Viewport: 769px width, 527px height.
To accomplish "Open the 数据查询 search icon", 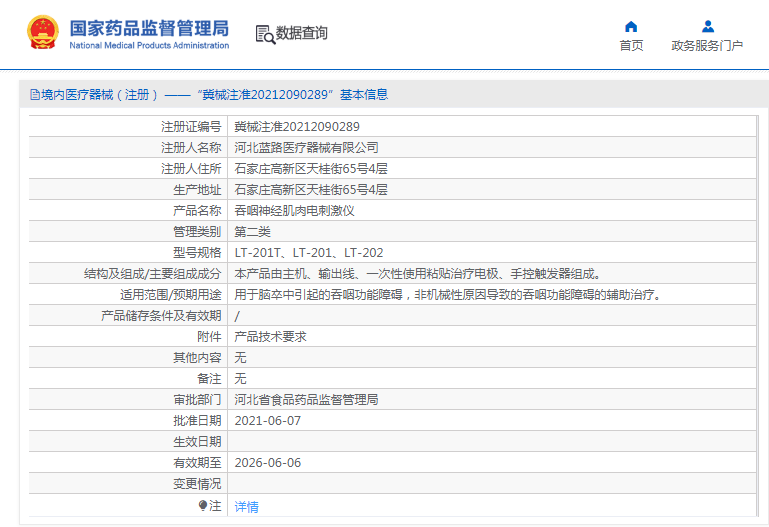I will 265,34.
